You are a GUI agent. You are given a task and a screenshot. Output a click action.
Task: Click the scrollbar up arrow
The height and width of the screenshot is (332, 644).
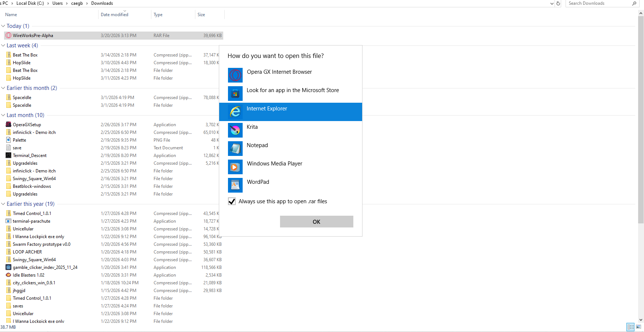(641, 13)
